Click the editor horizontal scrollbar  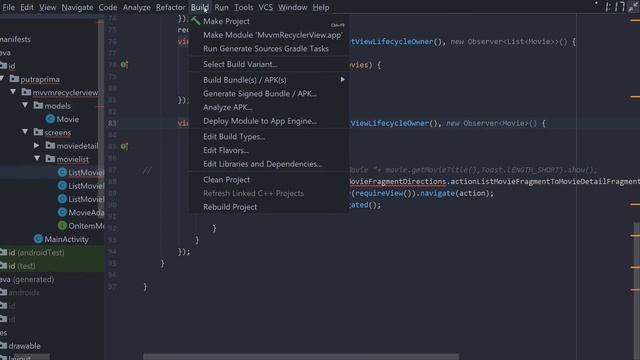click(301, 357)
